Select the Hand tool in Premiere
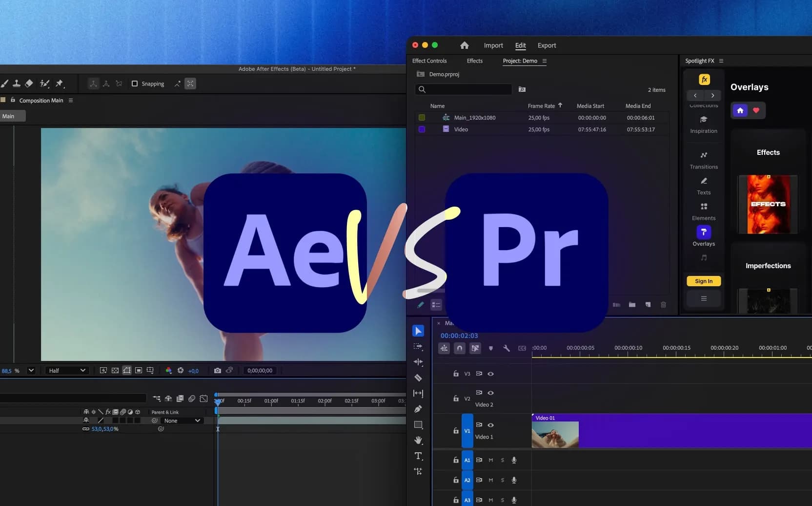 click(418, 440)
